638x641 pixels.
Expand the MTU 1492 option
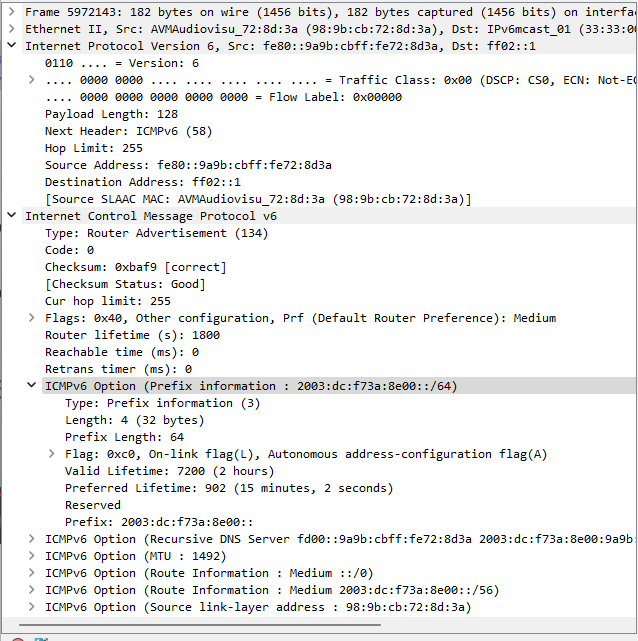tap(32, 556)
